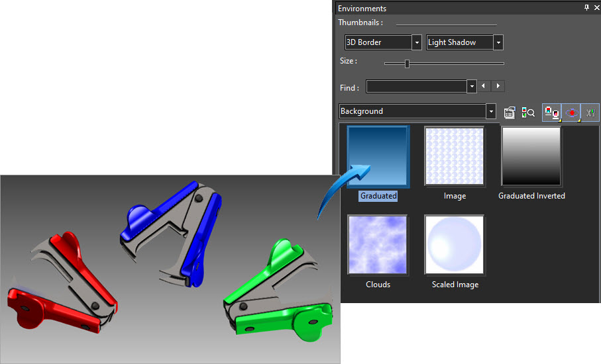Open the Background category dropdown
This screenshot has height=364, width=601.
[491, 111]
